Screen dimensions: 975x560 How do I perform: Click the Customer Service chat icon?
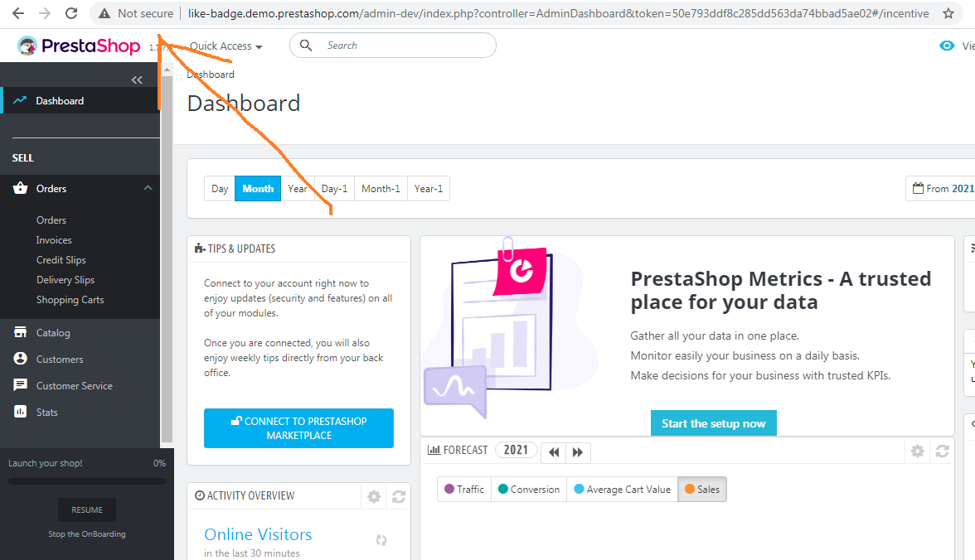click(21, 384)
